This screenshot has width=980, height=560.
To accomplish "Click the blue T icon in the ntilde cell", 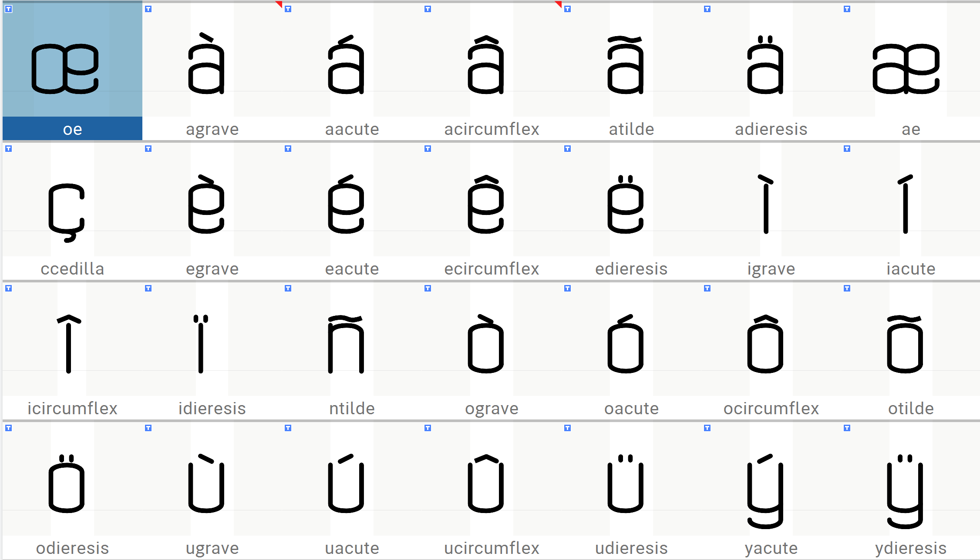I will coord(288,288).
